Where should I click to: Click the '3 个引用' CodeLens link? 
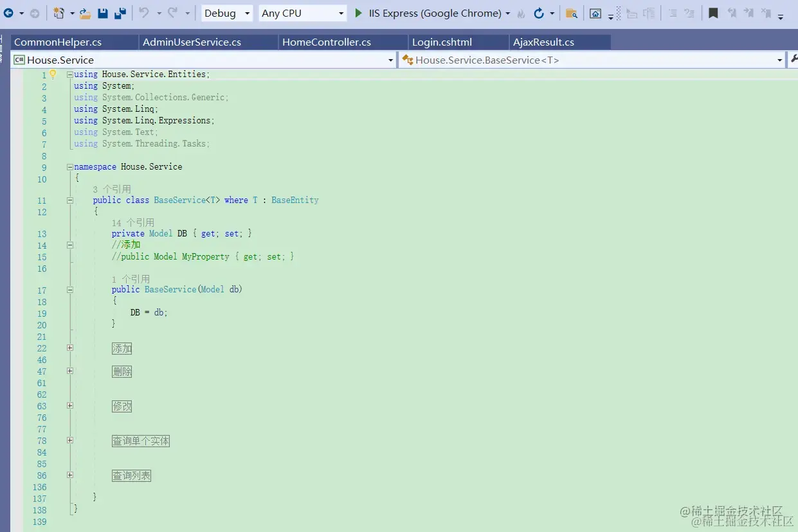tap(112, 190)
